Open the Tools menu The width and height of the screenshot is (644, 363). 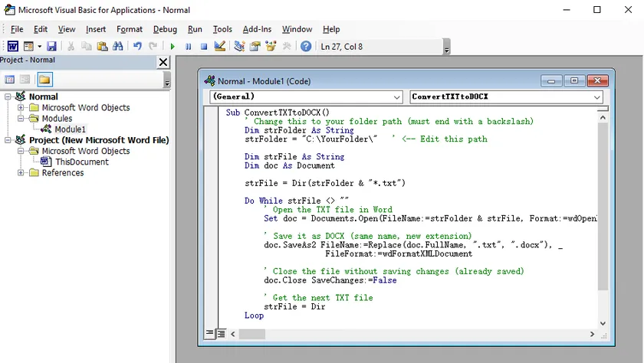(x=222, y=29)
